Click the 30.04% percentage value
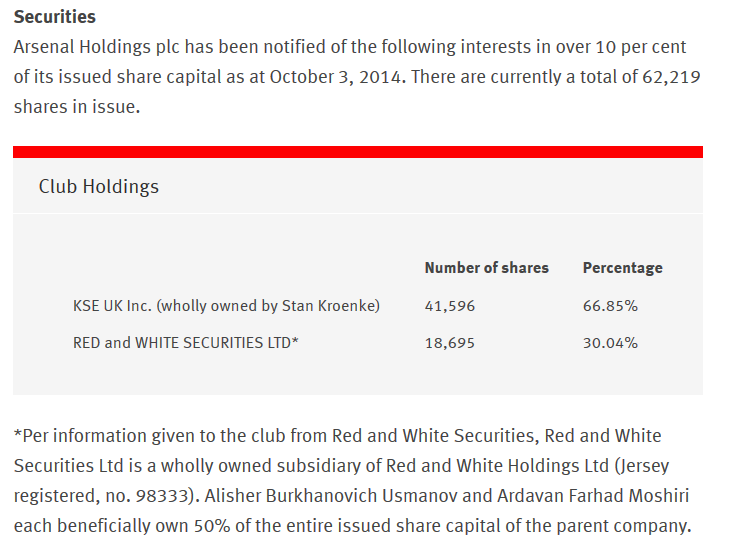This screenshot has height=552, width=733. click(610, 343)
